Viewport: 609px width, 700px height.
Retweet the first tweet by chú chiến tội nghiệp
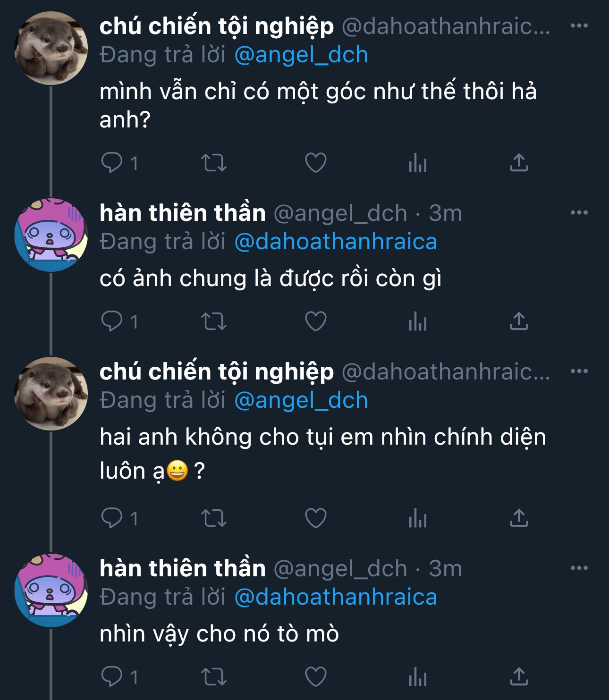[x=214, y=163]
